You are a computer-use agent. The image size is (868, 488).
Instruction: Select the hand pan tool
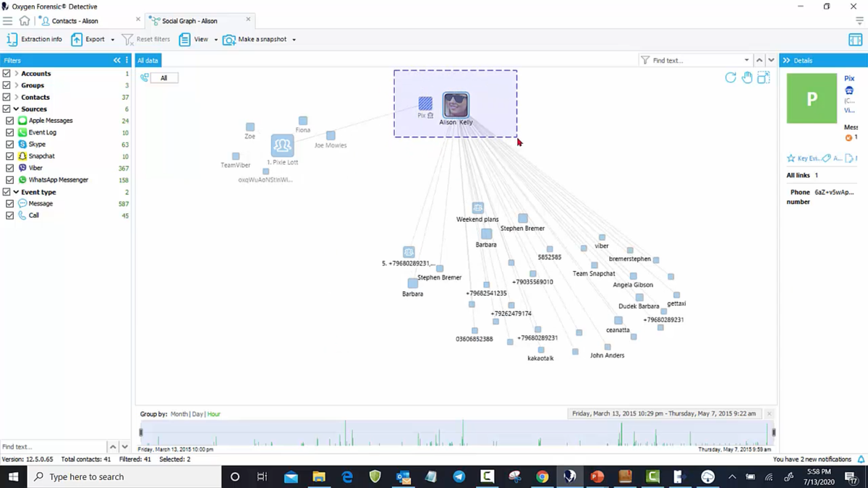click(747, 78)
